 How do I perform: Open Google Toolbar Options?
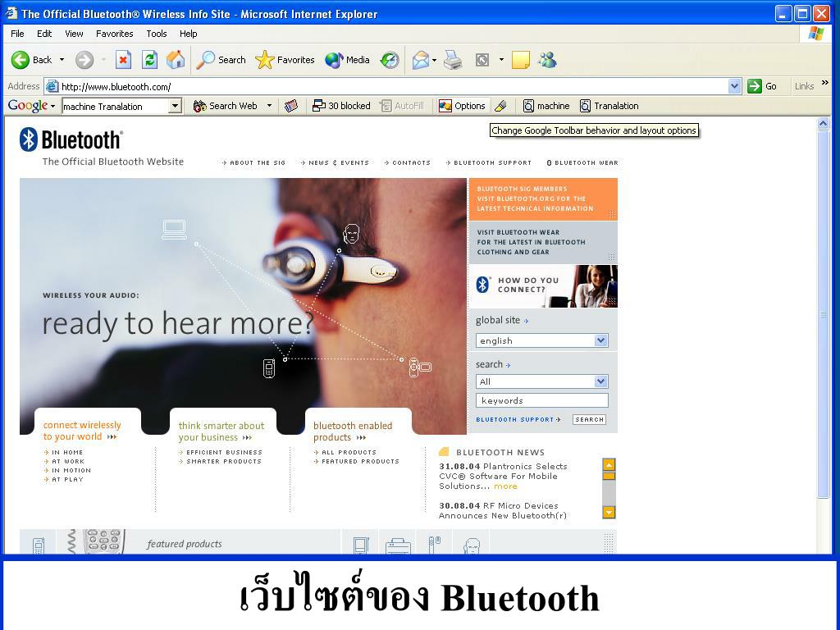pyautogui.click(x=462, y=106)
